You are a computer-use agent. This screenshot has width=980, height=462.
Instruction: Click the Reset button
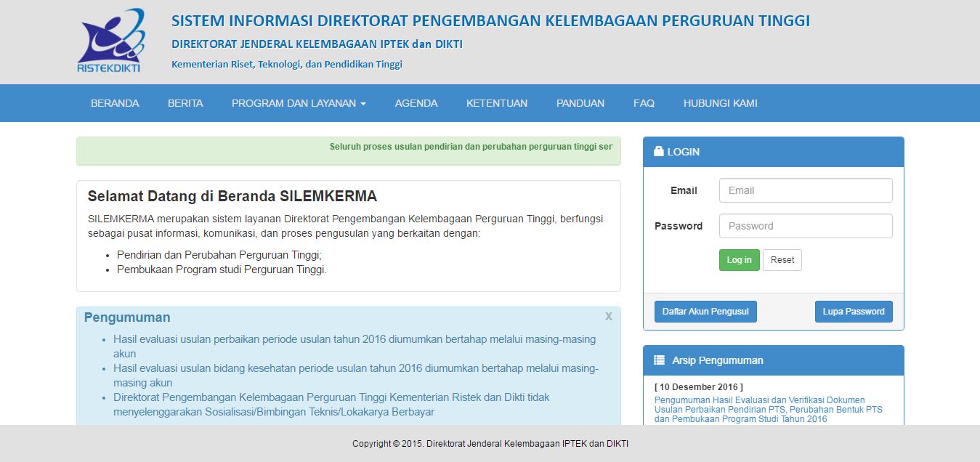[782, 260]
